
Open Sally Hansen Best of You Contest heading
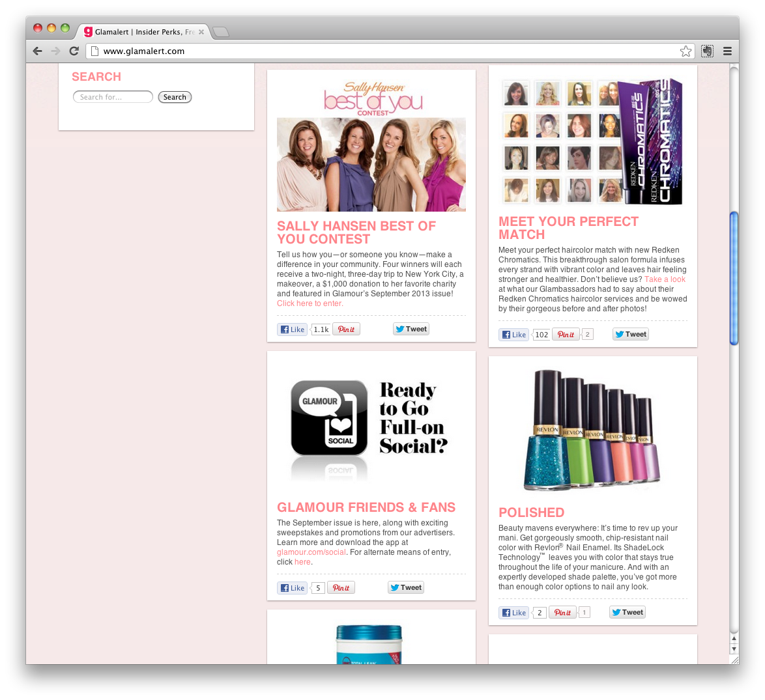point(356,232)
